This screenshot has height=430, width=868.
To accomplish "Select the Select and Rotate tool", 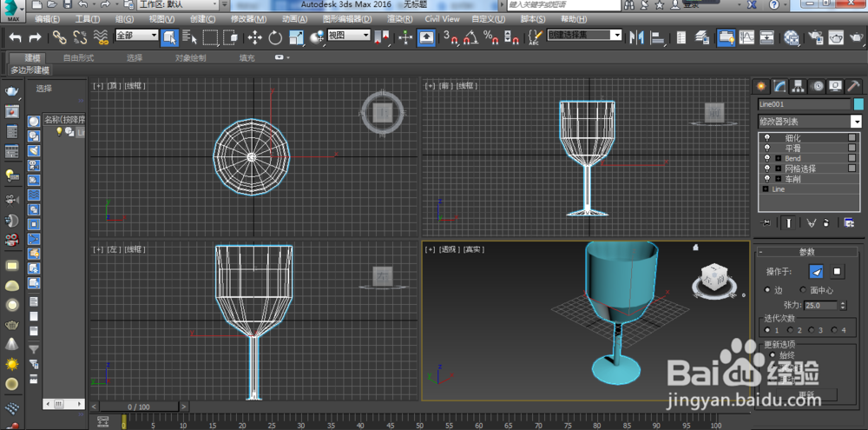I will [x=275, y=37].
